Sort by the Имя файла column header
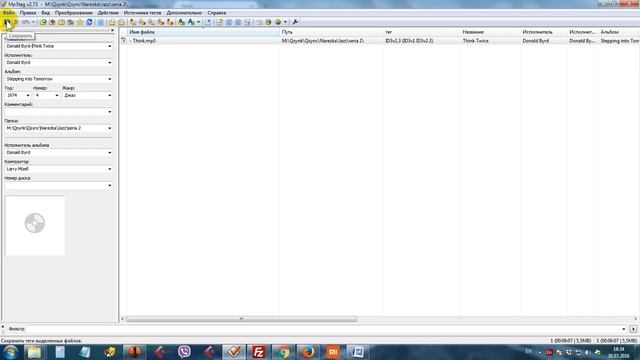Image resolution: width=640 pixels, height=360 pixels. click(203, 32)
